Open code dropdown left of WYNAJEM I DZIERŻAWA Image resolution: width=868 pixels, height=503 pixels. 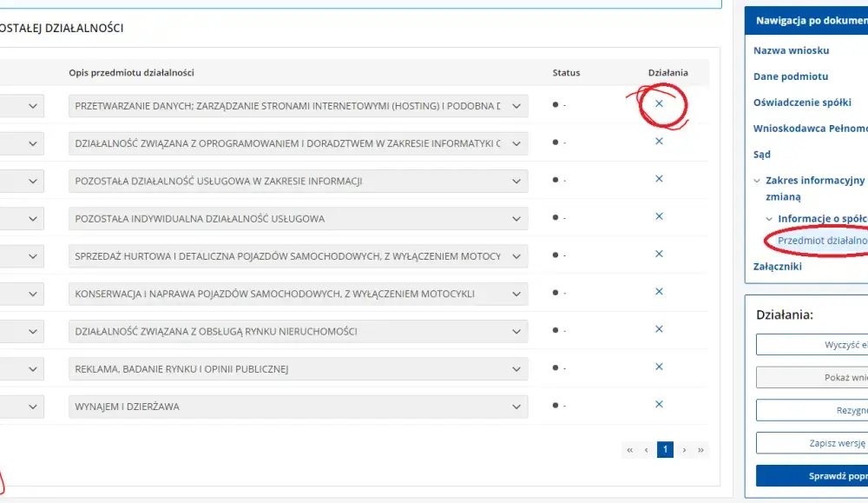23,407
